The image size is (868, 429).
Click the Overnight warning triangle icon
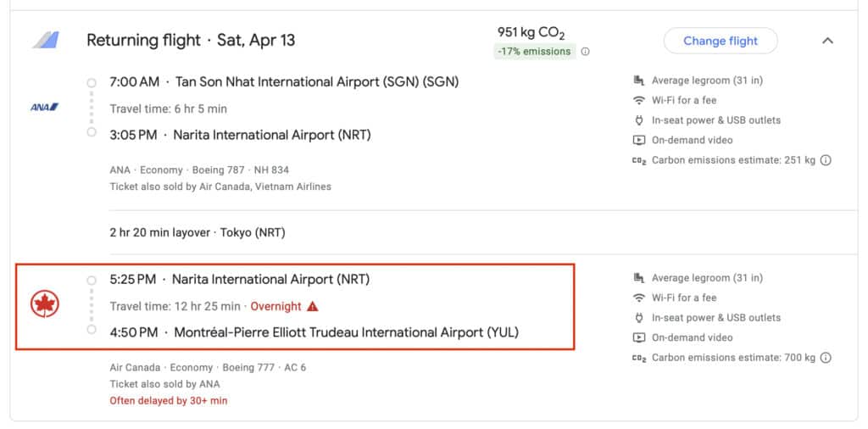[313, 306]
